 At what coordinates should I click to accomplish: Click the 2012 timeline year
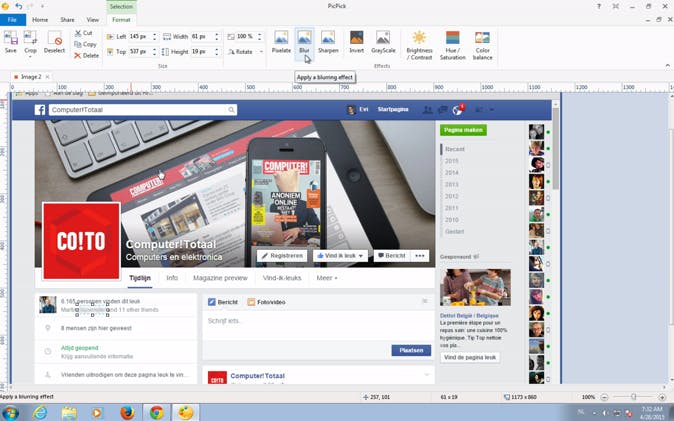(x=451, y=196)
